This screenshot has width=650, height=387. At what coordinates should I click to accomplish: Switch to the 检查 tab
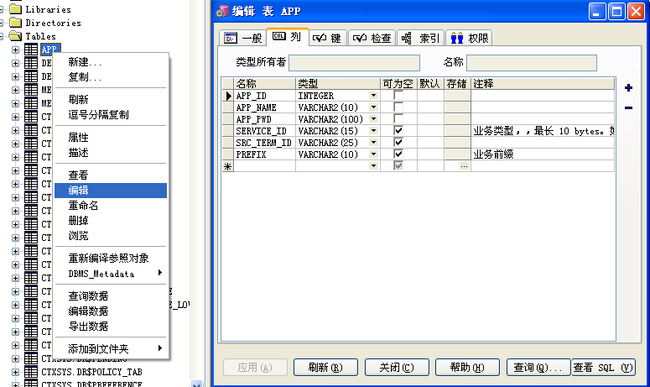(x=372, y=38)
